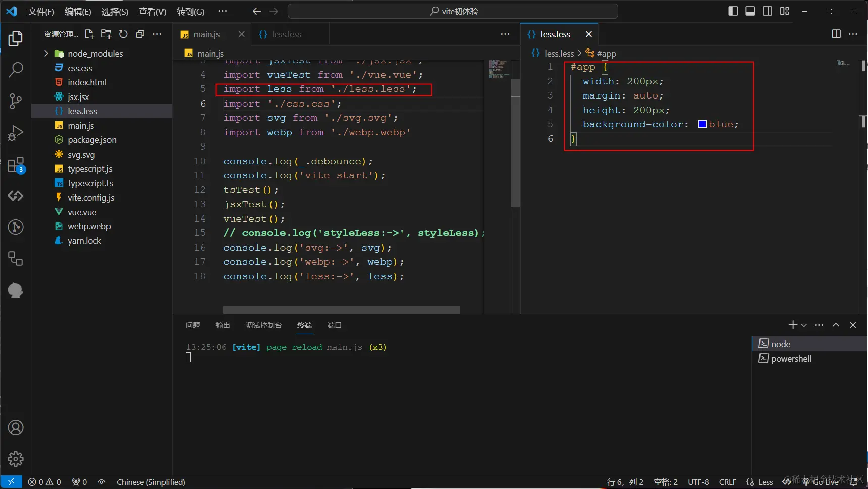Image resolution: width=868 pixels, height=489 pixels.
Task: Click New File icon in explorer header
Action: pos(89,34)
